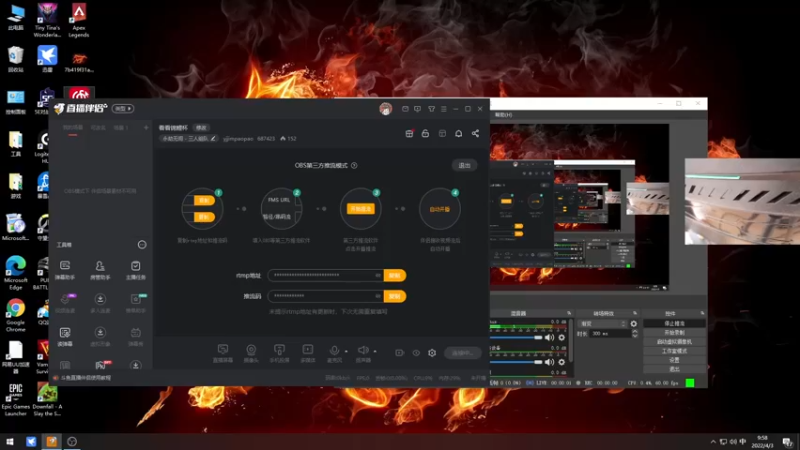Open the gift box icon with red dot
Image resolution: width=800 pixels, height=450 pixels.
tap(409, 133)
